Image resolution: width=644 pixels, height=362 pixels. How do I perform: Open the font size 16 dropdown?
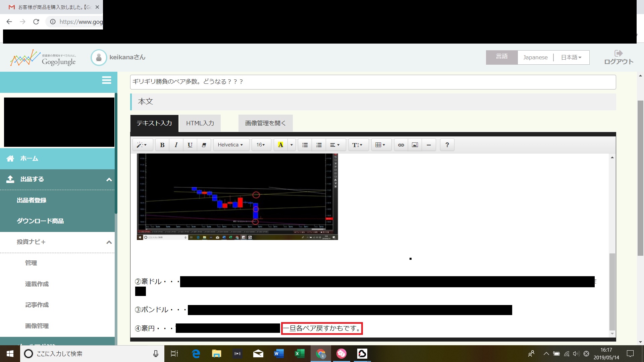point(261,145)
